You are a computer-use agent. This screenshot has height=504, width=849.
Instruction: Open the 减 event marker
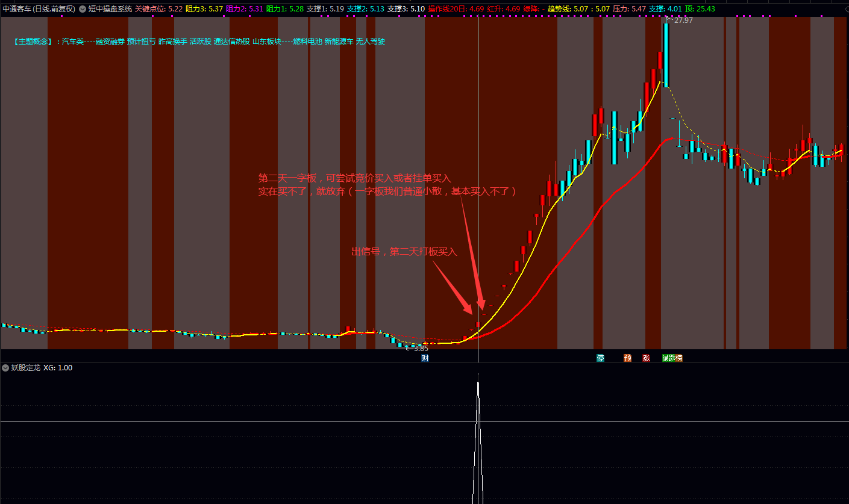click(x=665, y=358)
